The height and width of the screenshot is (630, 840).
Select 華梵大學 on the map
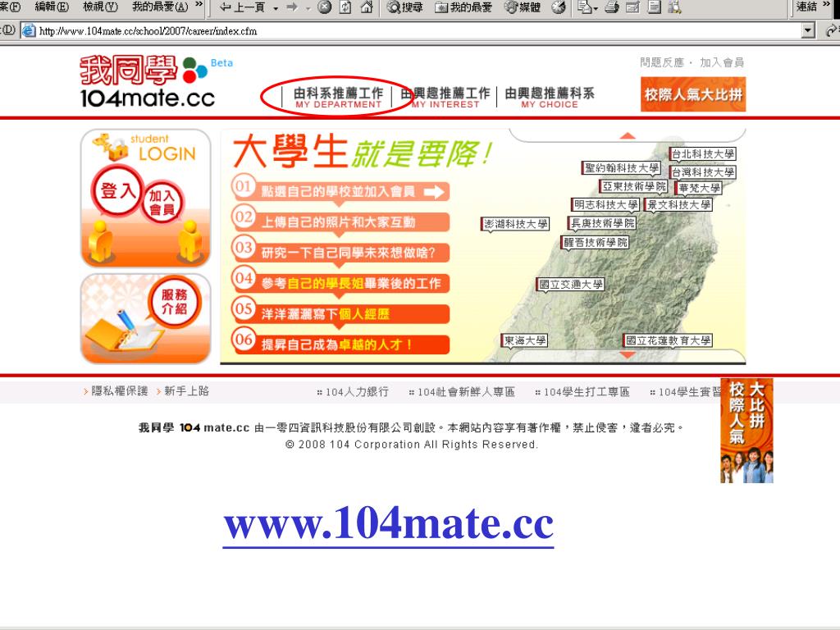(x=699, y=189)
